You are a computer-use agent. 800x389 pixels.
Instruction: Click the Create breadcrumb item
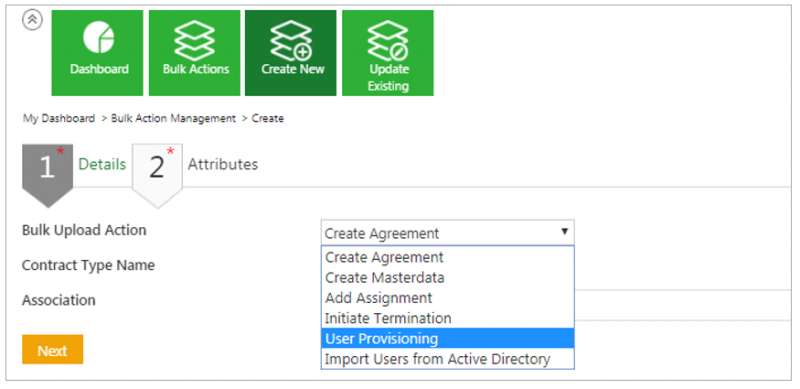[x=268, y=118]
